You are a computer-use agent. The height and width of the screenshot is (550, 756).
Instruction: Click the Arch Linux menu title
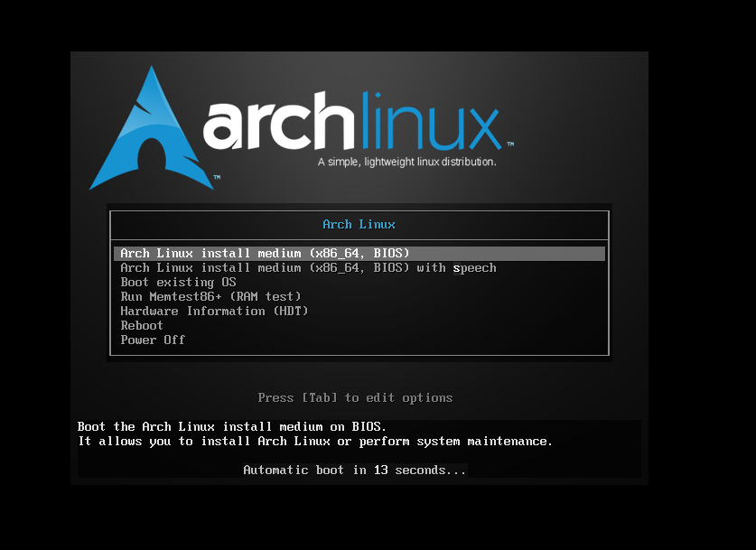click(x=359, y=225)
